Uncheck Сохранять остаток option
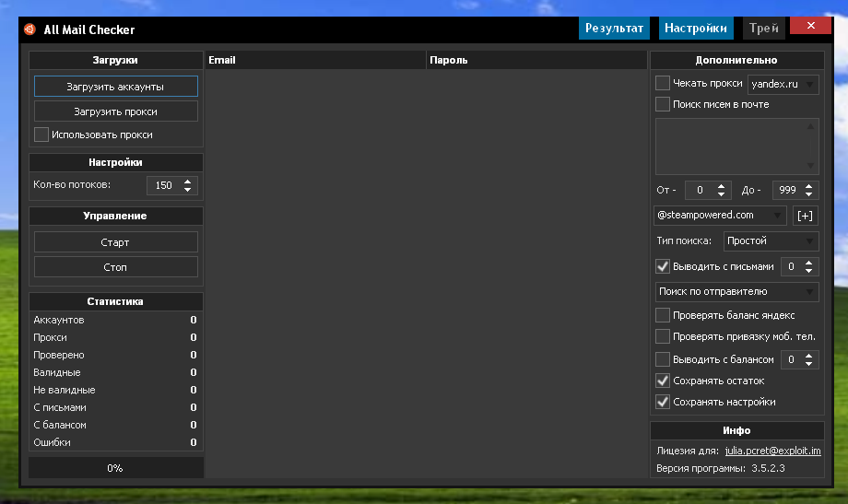The width and height of the screenshot is (848, 504). (x=663, y=381)
